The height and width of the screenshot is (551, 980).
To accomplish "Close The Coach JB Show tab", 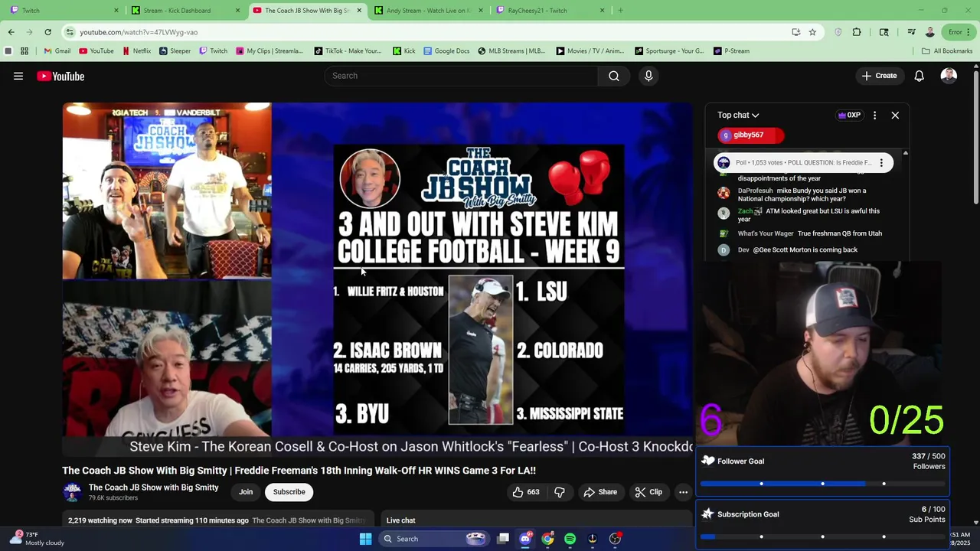I will [x=359, y=11].
